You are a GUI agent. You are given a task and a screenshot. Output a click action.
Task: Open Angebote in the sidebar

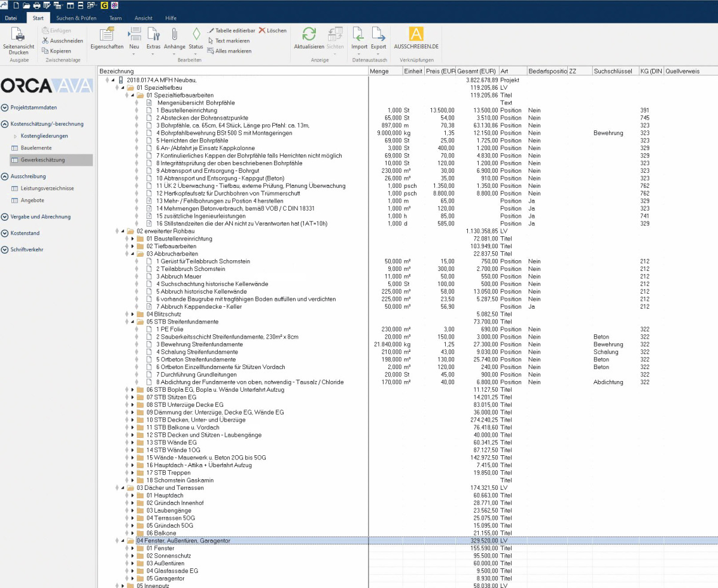[32, 200]
